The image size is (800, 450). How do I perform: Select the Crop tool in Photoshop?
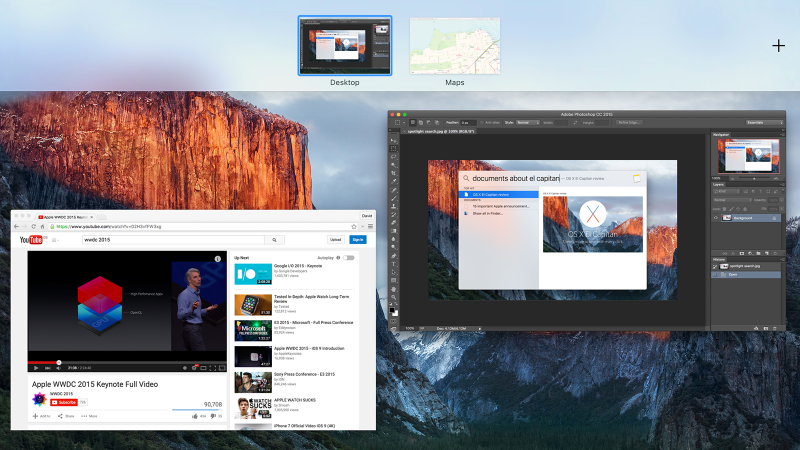(x=393, y=173)
